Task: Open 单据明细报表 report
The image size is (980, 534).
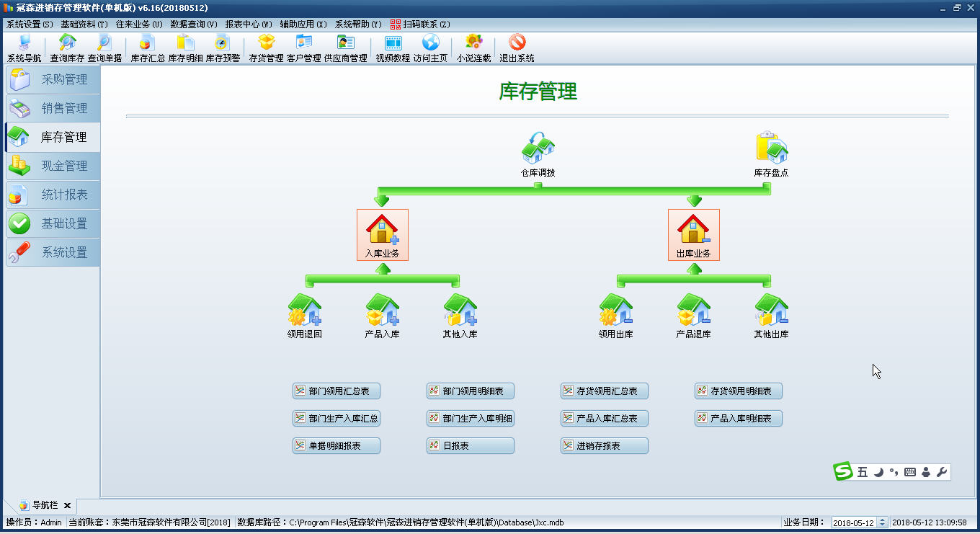Action: (337, 445)
